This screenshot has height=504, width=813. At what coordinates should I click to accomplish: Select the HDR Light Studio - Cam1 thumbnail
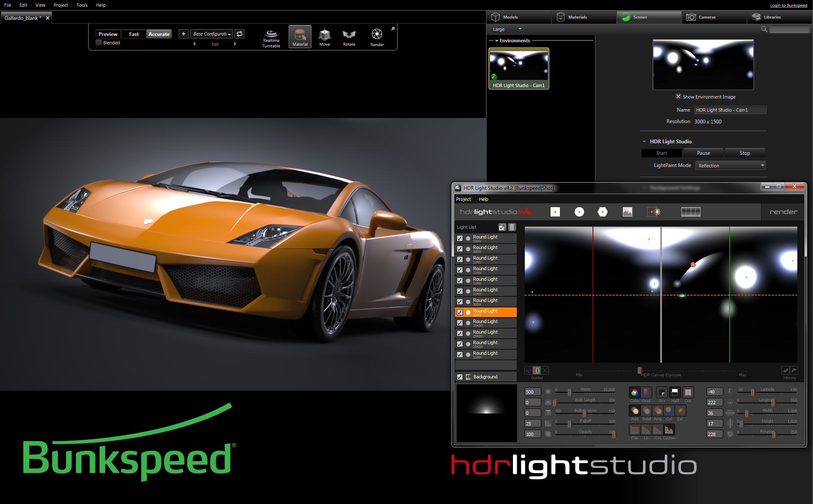(518, 68)
